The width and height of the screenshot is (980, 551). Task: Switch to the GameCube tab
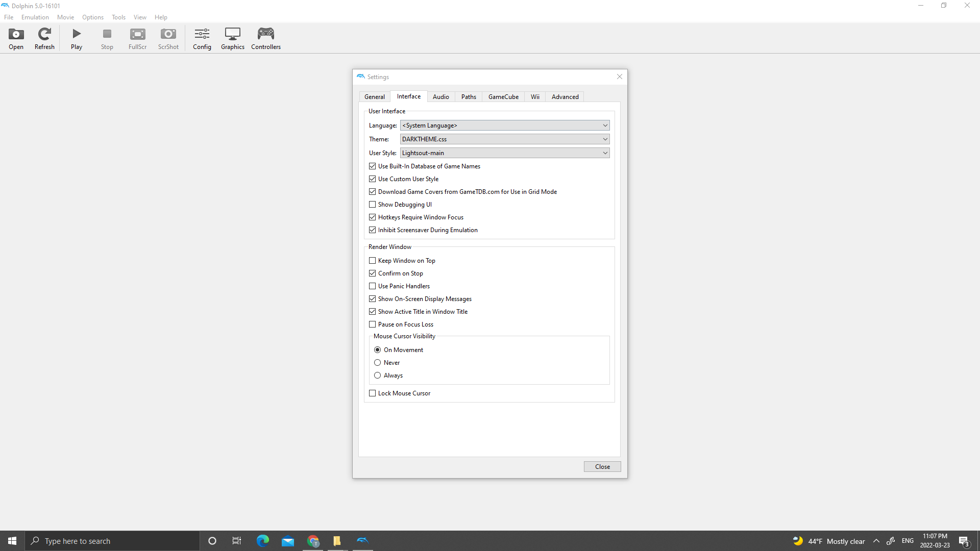503,96
